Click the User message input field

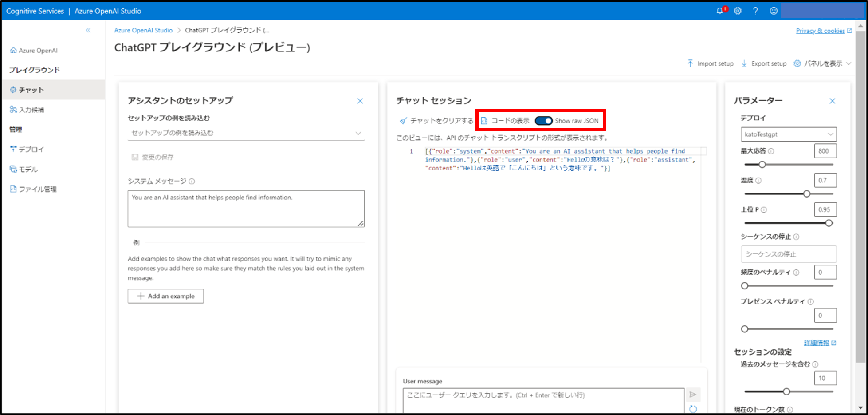[543, 399]
